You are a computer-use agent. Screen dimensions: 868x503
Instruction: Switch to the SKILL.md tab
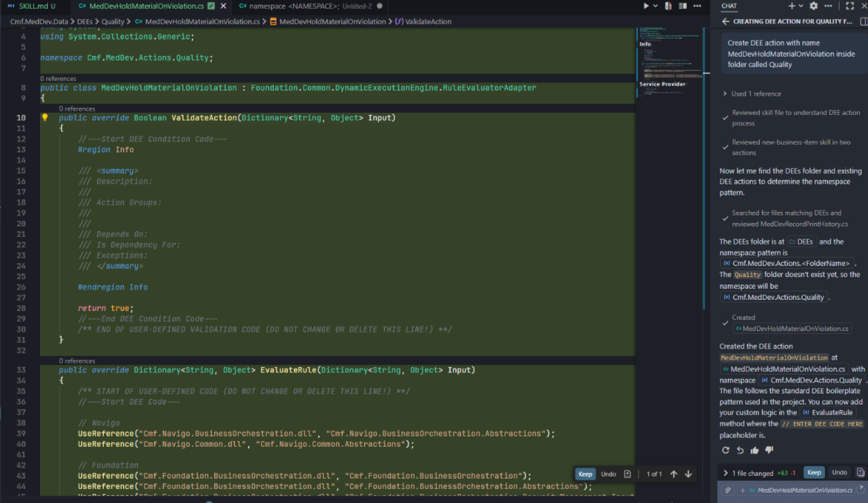click(x=35, y=6)
